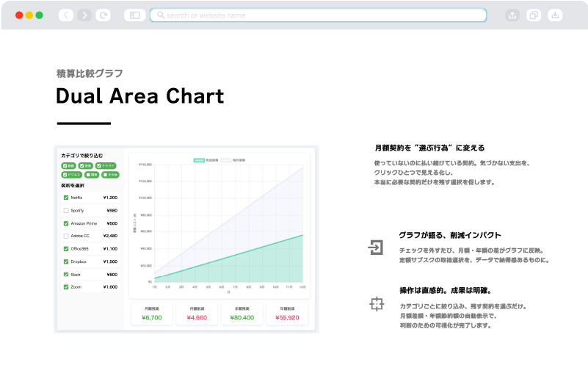Toggle the ビジネス category filter chip
The width and height of the screenshot is (588, 368).
(72, 175)
